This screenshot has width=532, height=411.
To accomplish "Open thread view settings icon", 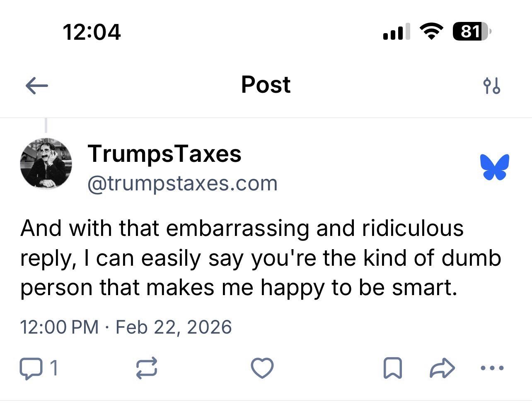I will click(x=491, y=86).
